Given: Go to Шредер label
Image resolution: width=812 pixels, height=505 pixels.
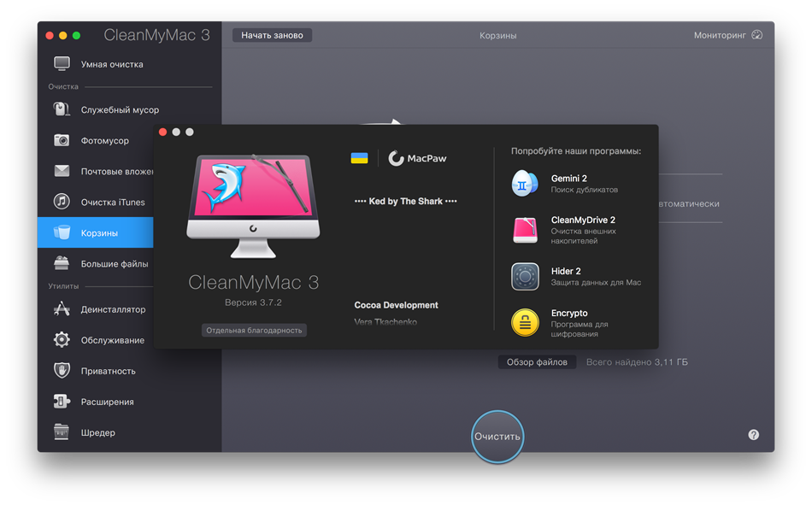Looking at the screenshot, I should pyautogui.click(x=98, y=432).
